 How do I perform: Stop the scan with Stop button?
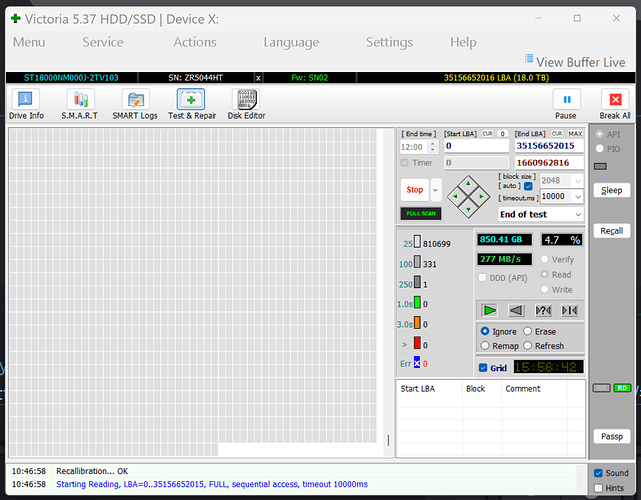415,190
